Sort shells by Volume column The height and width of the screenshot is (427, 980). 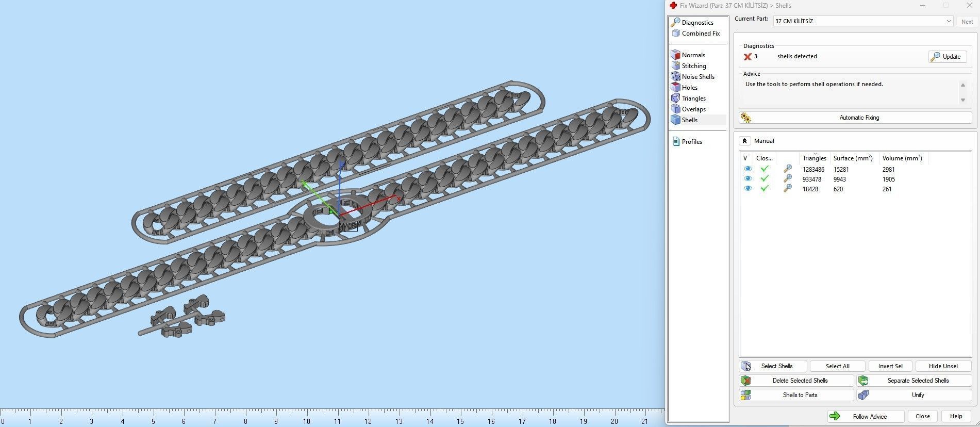(x=903, y=158)
